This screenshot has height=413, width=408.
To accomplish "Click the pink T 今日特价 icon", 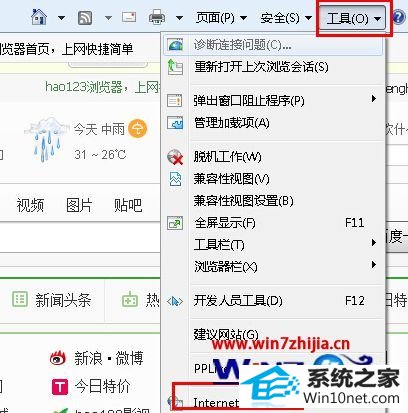I will coord(60,387).
